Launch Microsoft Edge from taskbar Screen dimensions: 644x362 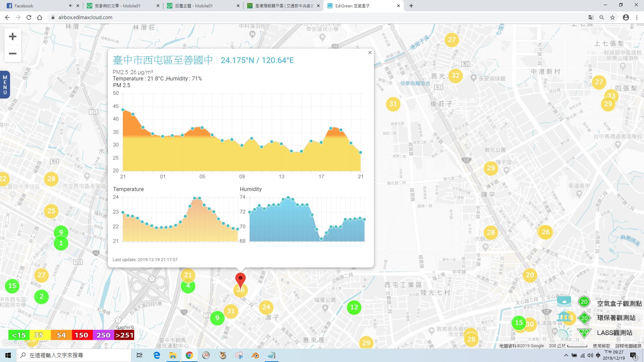pyautogui.click(x=157, y=355)
